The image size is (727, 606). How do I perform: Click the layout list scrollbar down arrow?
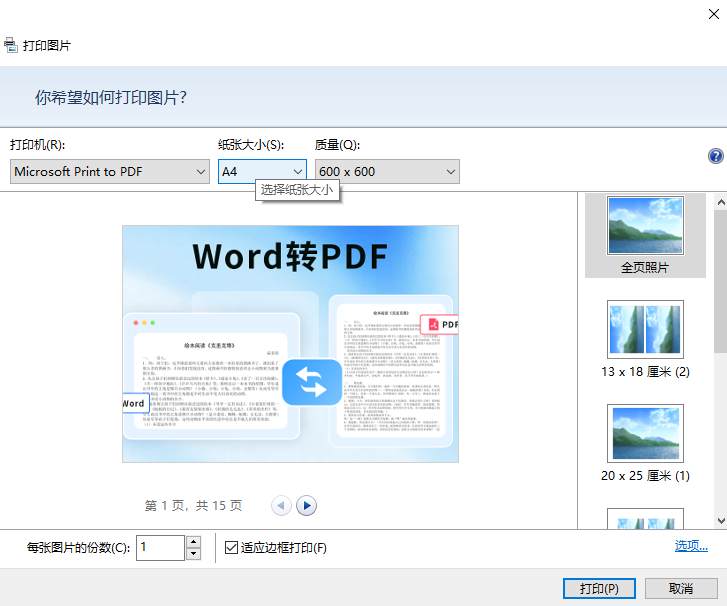[x=721, y=521]
